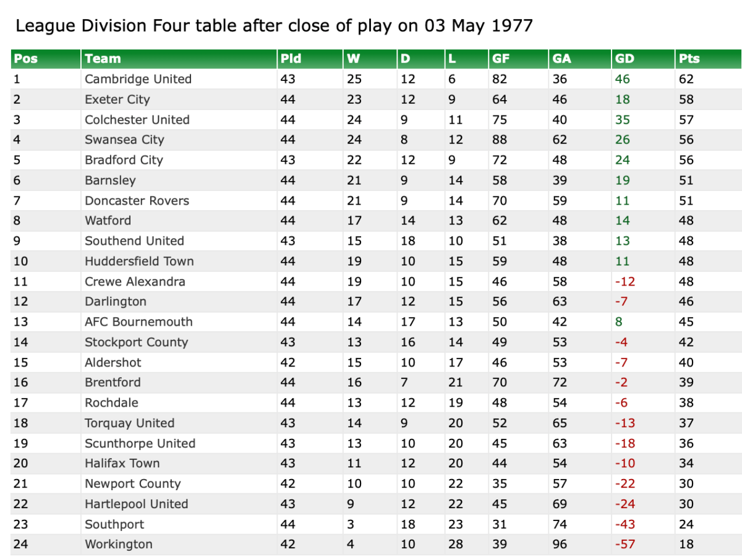Image resolution: width=742 pixels, height=560 pixels.
Task: Select Exeter City in the table
Action: 117,100
